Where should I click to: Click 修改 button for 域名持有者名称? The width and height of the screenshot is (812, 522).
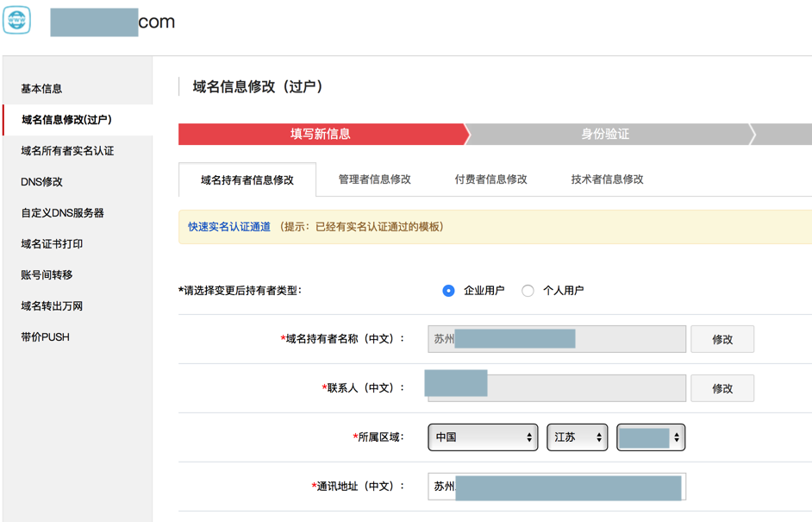tap(721, 339)
